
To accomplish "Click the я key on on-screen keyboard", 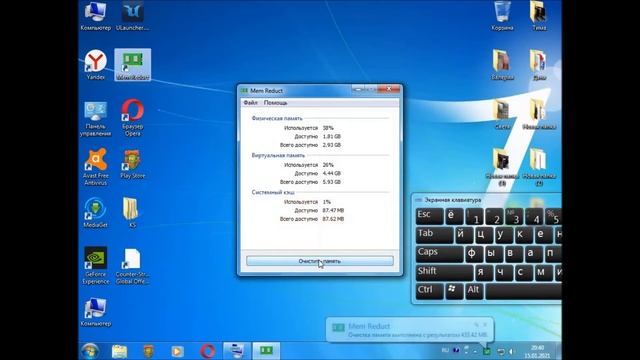I will point(484,272).
